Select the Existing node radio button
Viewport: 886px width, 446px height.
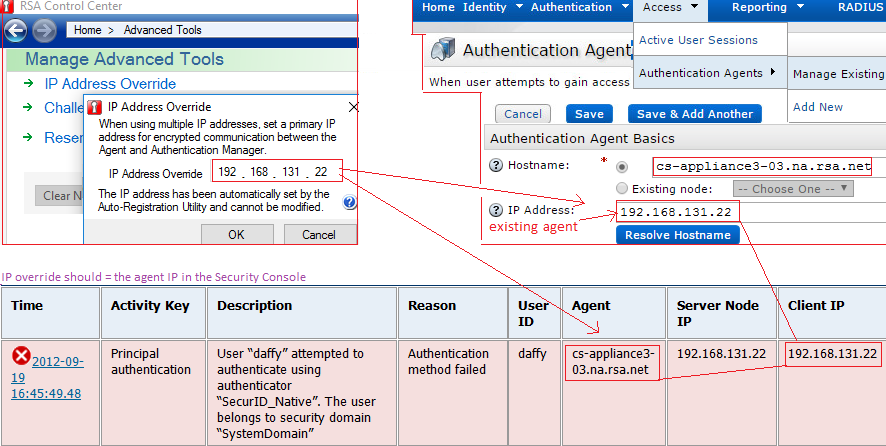pos(623,188)
